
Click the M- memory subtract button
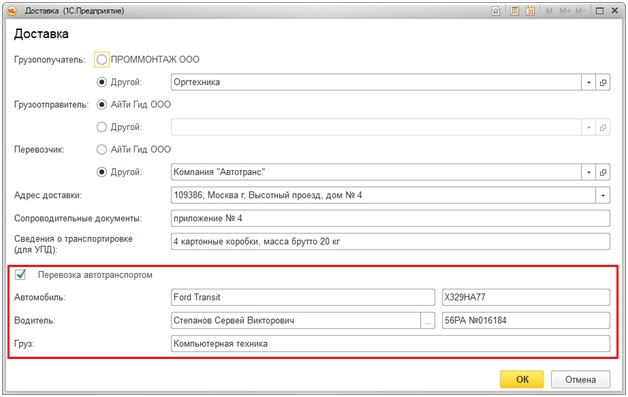pos(580,11)
